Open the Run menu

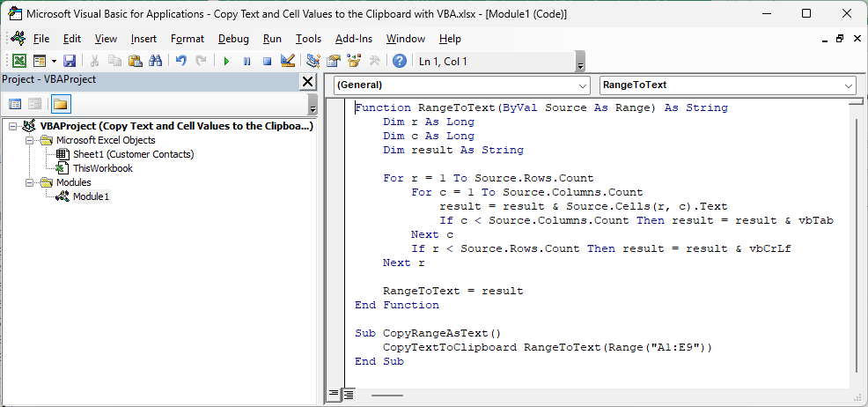point(272,39)
